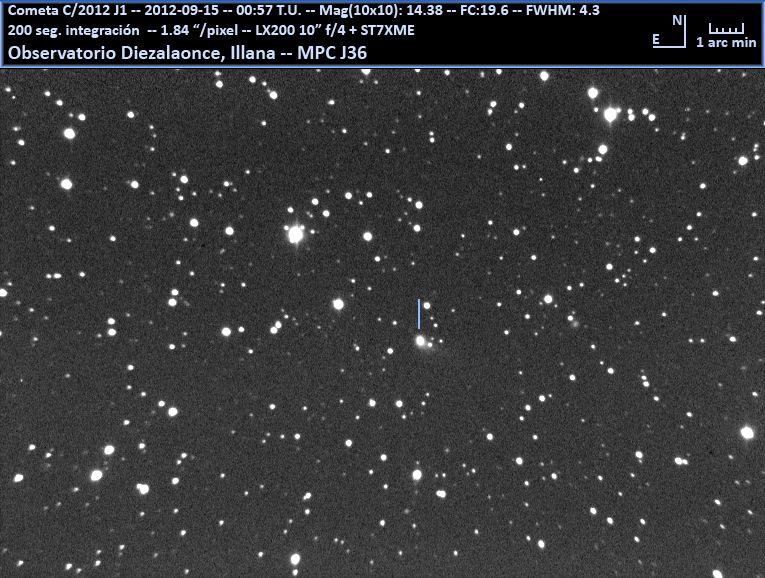765x578 pixels.
Task: Select the "Mag(10x10): 14.38" value
Action: tap(380, 10)
